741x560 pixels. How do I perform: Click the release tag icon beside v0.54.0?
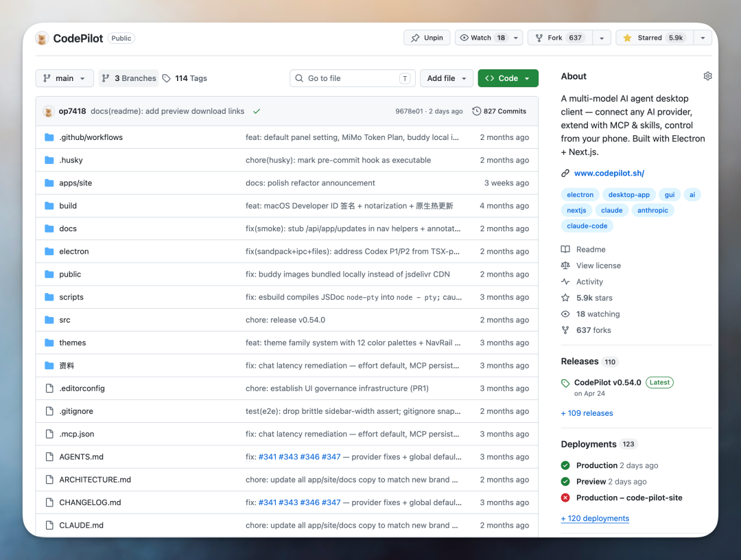click(565, 383)
